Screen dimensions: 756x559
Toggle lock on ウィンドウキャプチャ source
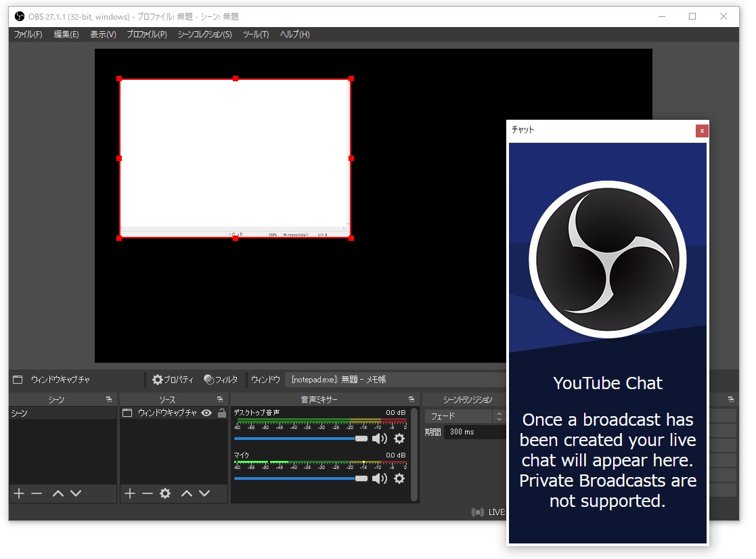222,413
